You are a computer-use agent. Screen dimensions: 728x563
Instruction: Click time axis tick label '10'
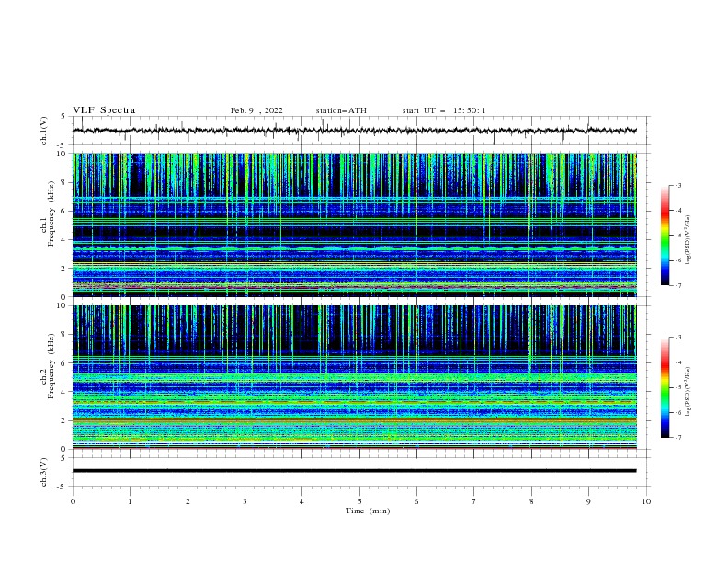(x=646, y=501)
